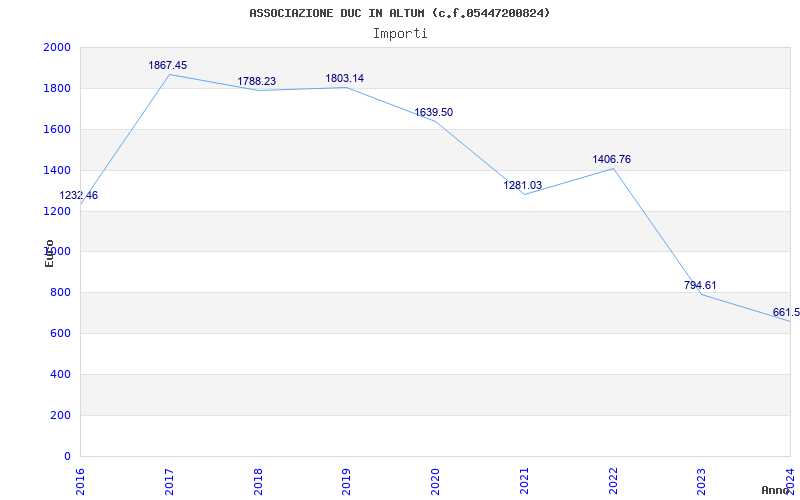Click the 400 y-axis value
The width and height of the screenshot is (800, 500).
(x=61, y=374)
